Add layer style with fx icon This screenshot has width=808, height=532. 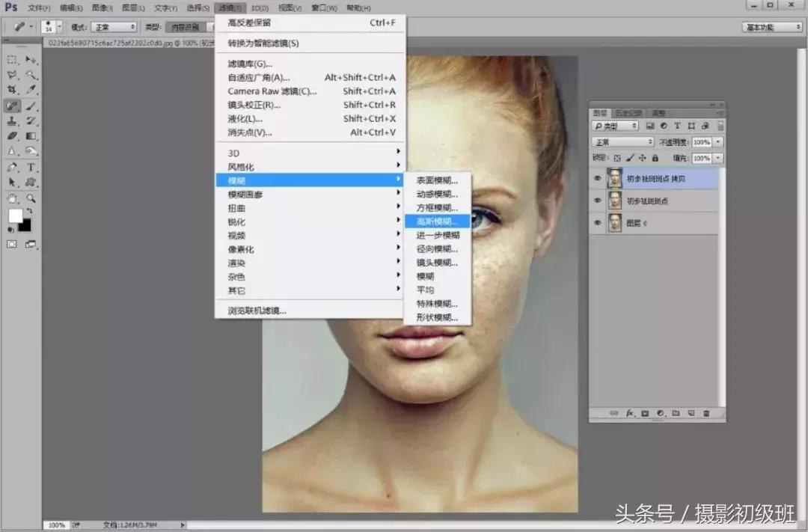tap(629, 413)
